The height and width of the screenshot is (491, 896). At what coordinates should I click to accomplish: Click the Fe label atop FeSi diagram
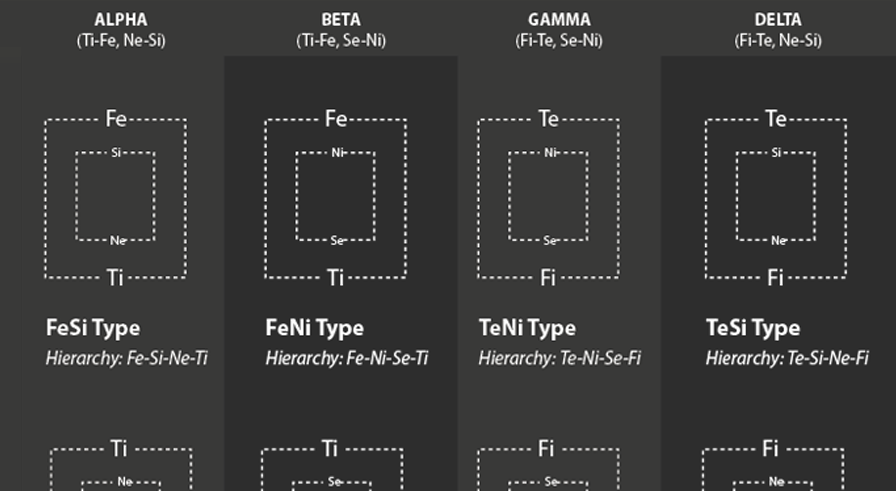point(116,119)
